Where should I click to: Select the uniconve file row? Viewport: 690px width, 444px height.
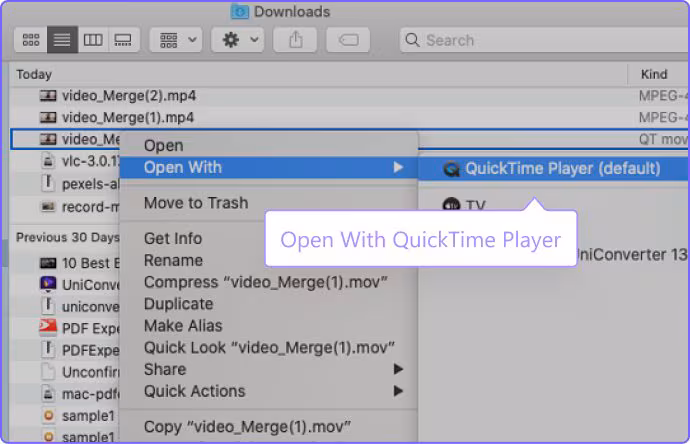click(65, 306)
